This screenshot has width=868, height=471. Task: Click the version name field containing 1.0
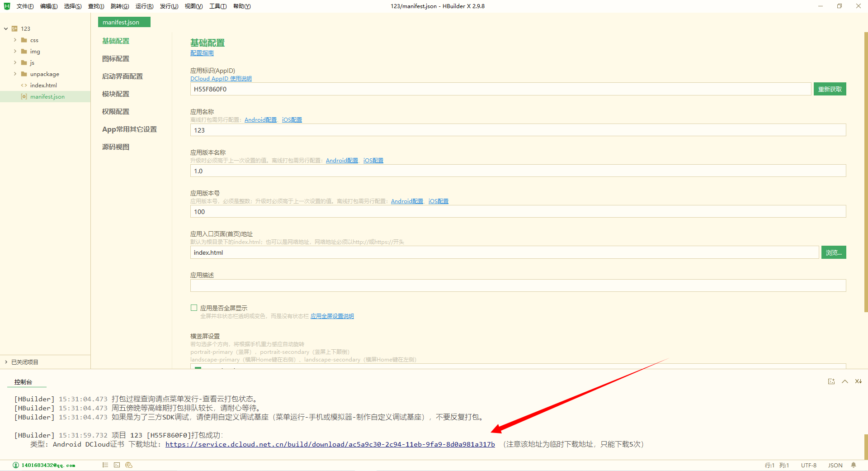coord(518,171)
